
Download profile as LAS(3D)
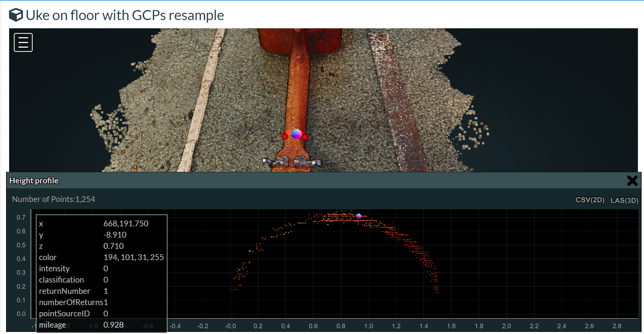click(624, 200)
